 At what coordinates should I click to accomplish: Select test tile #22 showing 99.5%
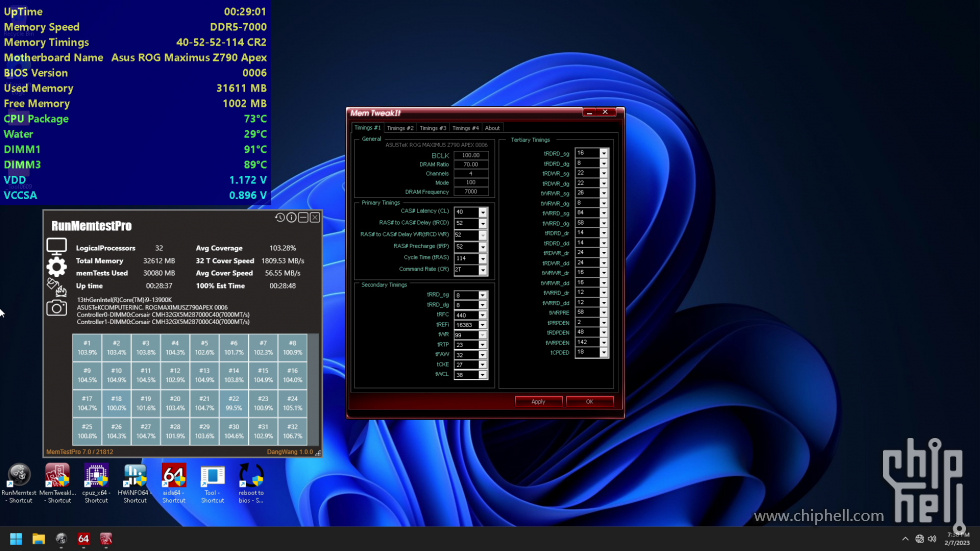pyautogui.click(x=233, y=403)
